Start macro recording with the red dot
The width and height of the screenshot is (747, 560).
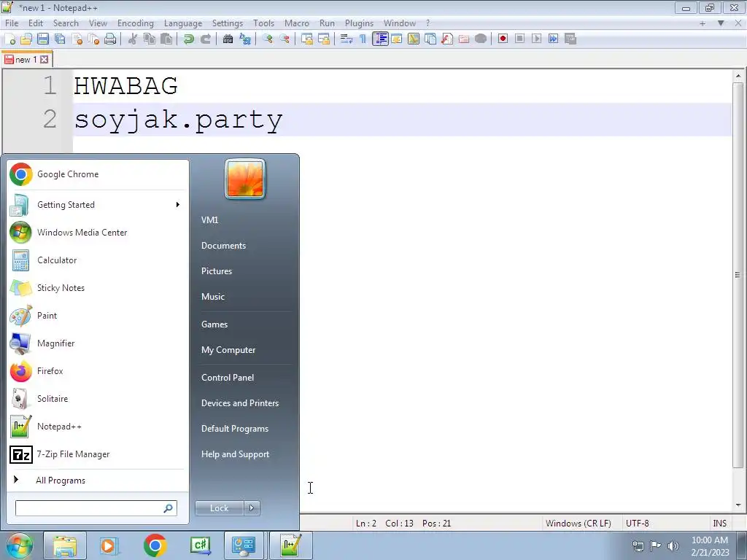[x=503, y=39]
